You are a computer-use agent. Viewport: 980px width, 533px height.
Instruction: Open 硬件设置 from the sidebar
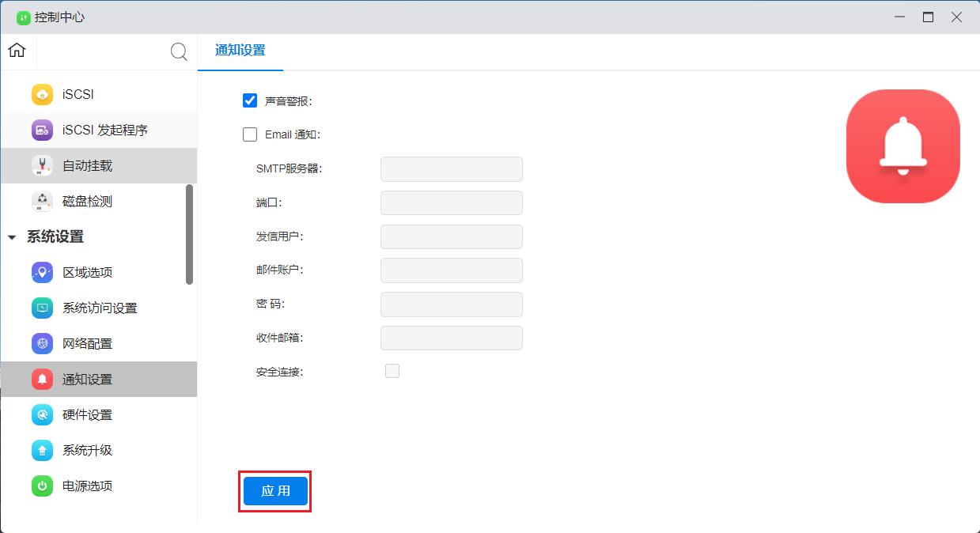87,414
